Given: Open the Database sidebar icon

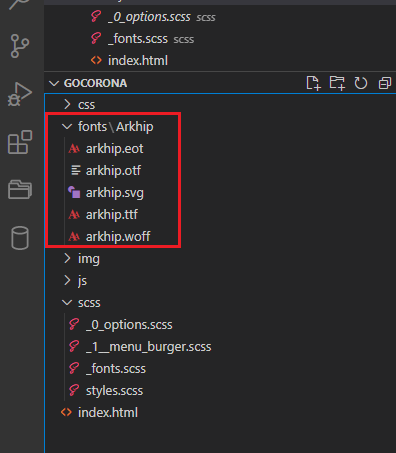Looking at the screenshot, I should (x=20, y=238).
